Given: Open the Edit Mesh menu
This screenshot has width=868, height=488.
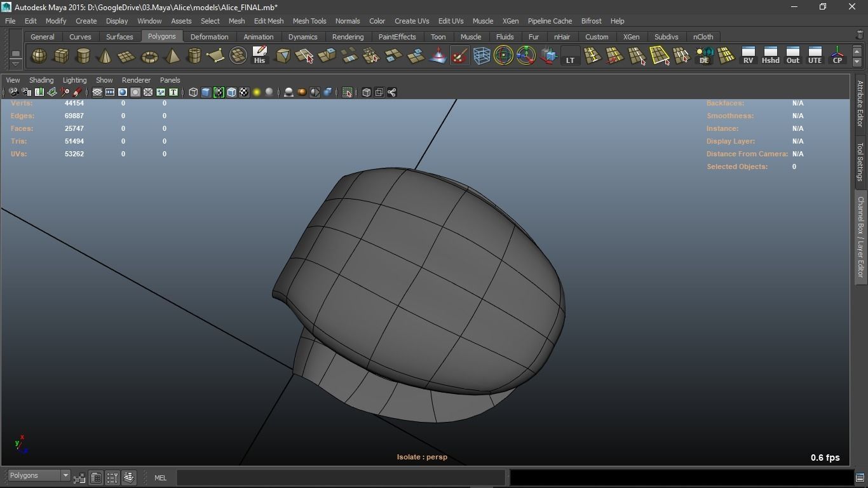Looking at the screenshot, I should pos(269,21).
